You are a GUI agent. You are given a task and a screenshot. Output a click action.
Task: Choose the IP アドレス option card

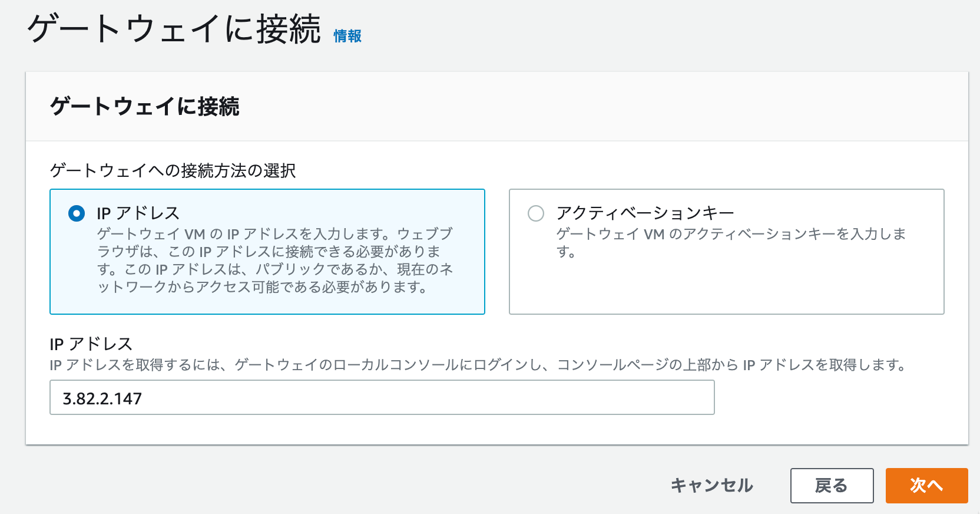267,252
